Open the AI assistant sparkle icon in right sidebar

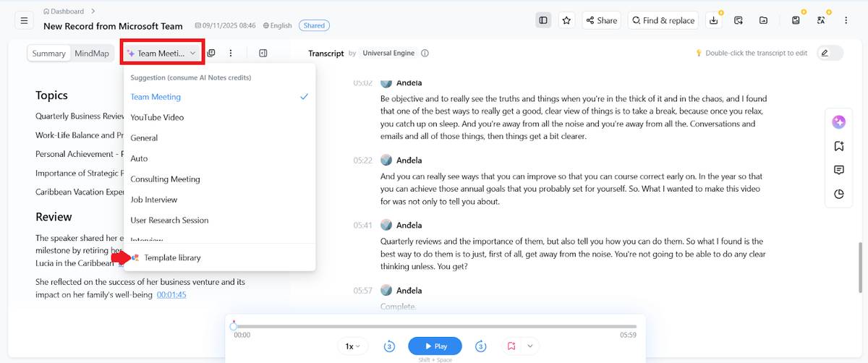point(838,121)
